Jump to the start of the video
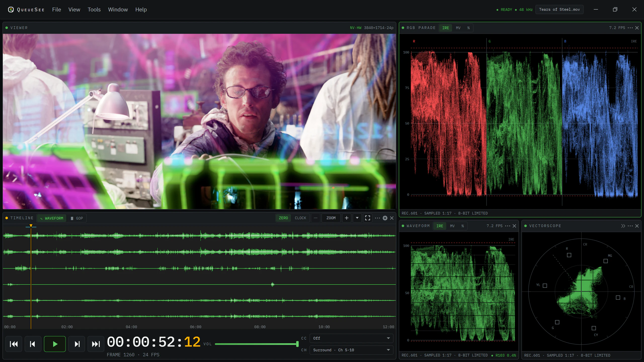This screenshot has width=644, height=362. pos(14,344)
